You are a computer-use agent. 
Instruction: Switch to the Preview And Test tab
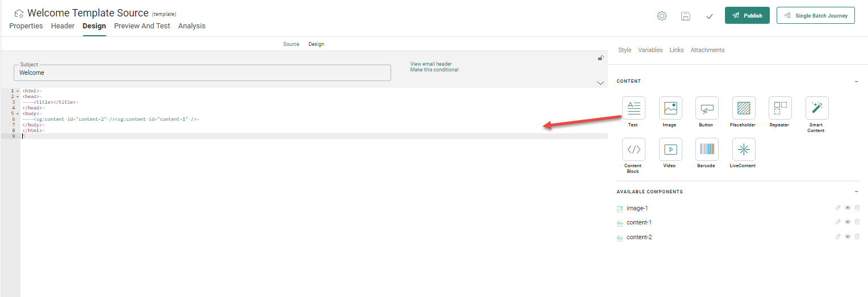coord(142,26)
